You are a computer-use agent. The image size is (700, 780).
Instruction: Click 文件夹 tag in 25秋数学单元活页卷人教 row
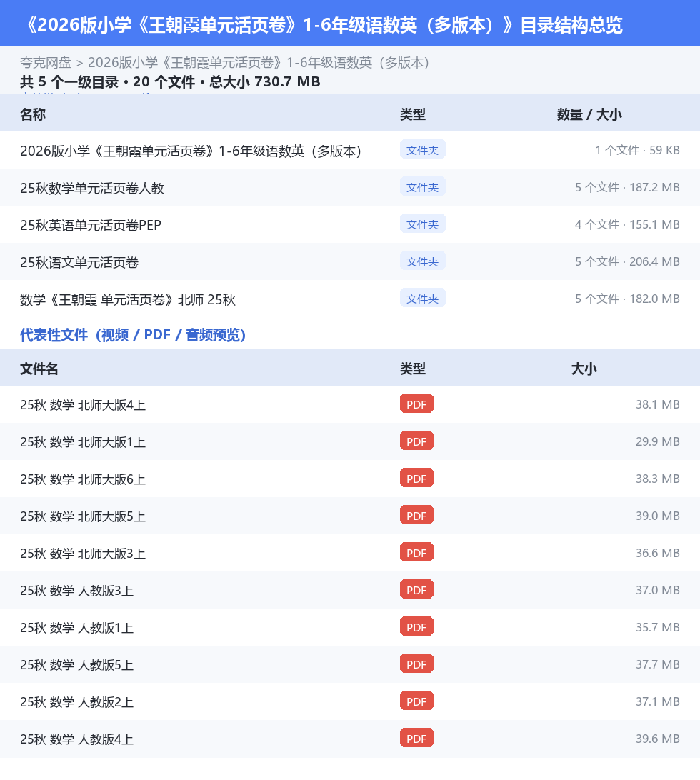click(x=422, y=187)
